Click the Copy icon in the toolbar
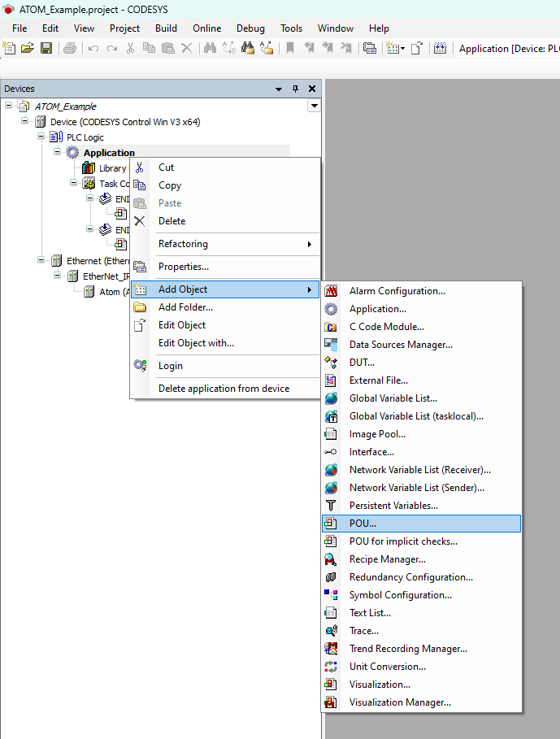The width and height of the screenshot is (560, 739). pyautogui.click(x=149, y=48)
